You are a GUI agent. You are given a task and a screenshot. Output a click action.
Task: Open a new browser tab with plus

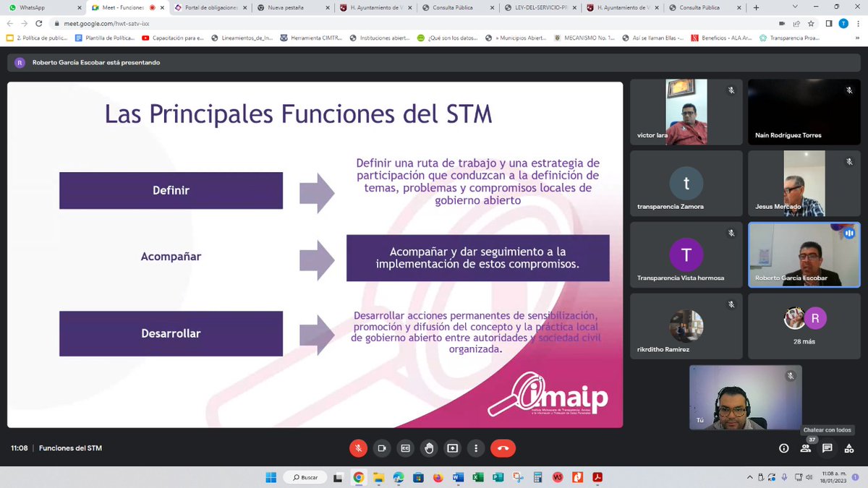(757, 7)
